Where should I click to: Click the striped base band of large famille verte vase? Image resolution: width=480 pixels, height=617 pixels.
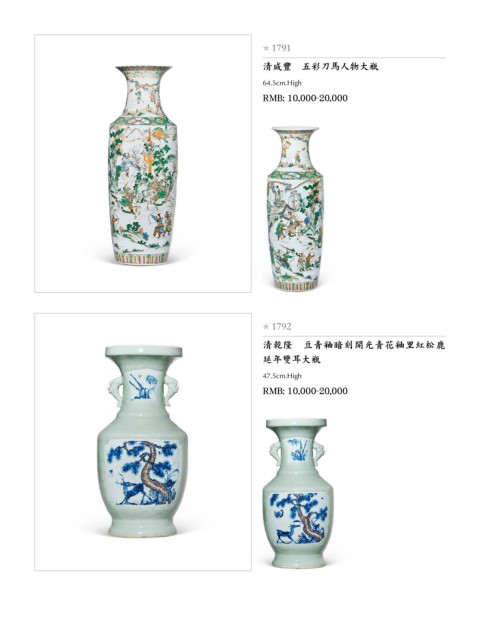[x=142, y=258]
